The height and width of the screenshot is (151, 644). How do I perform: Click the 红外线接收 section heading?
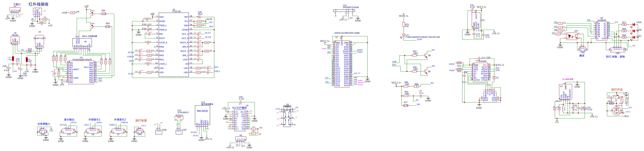click(39, 4)
